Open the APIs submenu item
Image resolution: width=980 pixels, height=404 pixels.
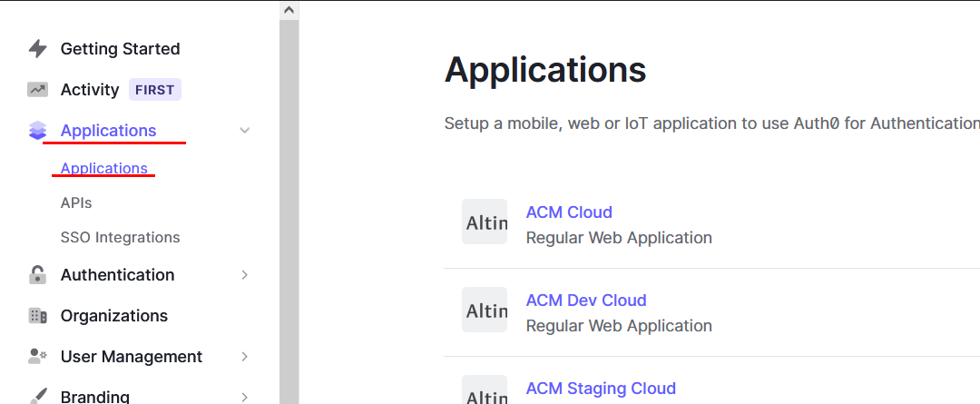point(76,202)
